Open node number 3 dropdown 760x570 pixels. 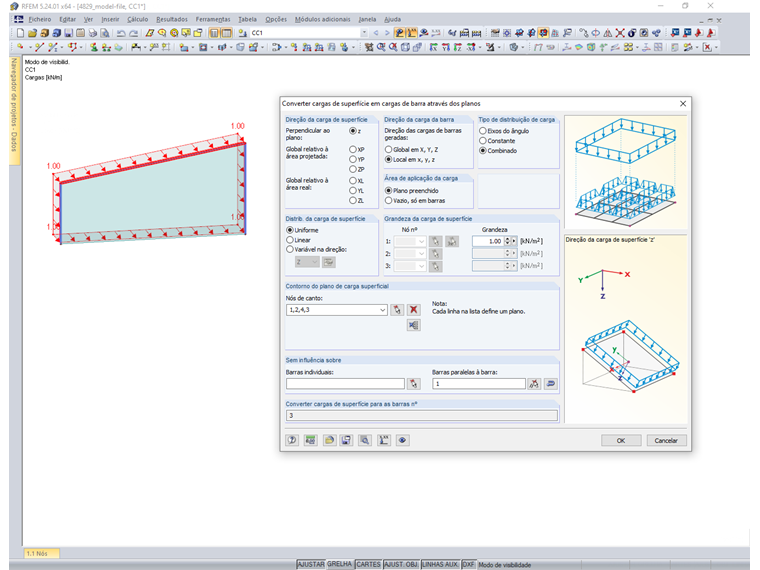click(421, 266)
